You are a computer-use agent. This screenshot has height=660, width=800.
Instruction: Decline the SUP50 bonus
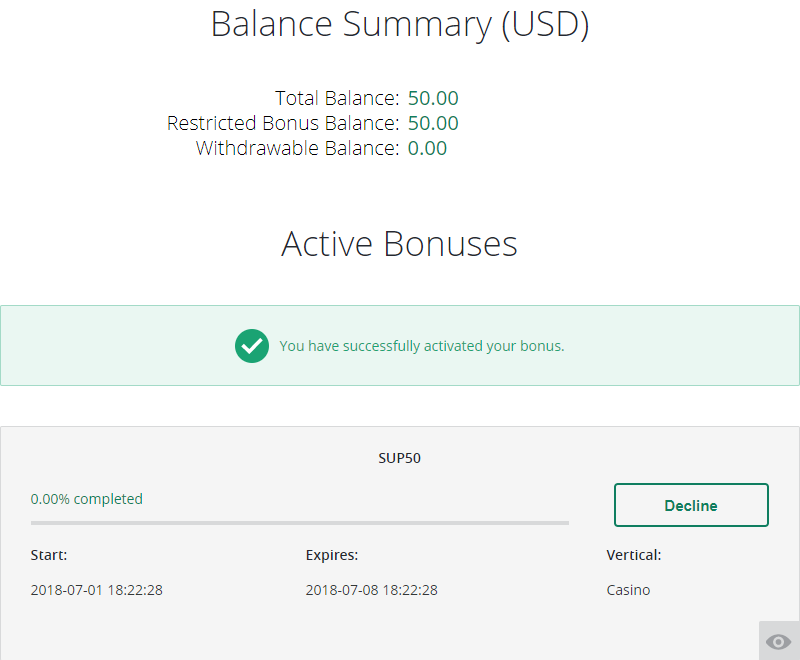691,505
